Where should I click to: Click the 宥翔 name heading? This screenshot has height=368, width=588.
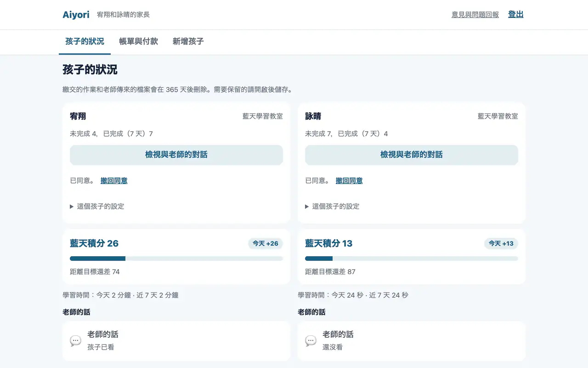coord(78,116)
